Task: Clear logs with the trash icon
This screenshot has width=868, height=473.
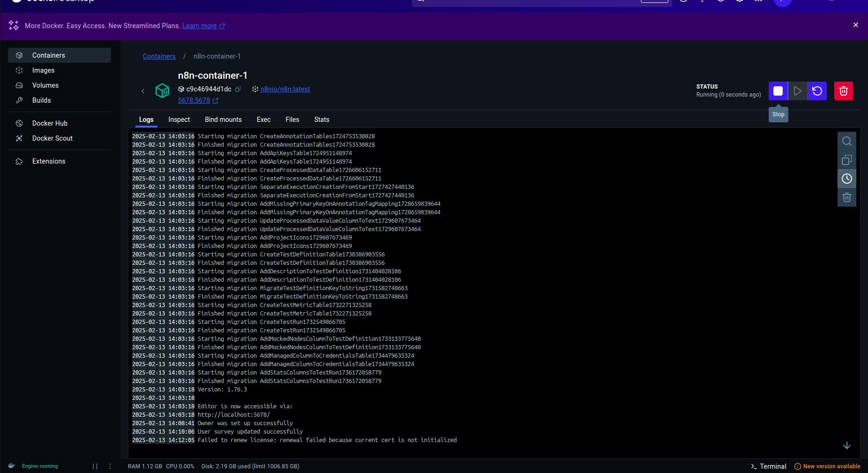Action: pos(847,197)
